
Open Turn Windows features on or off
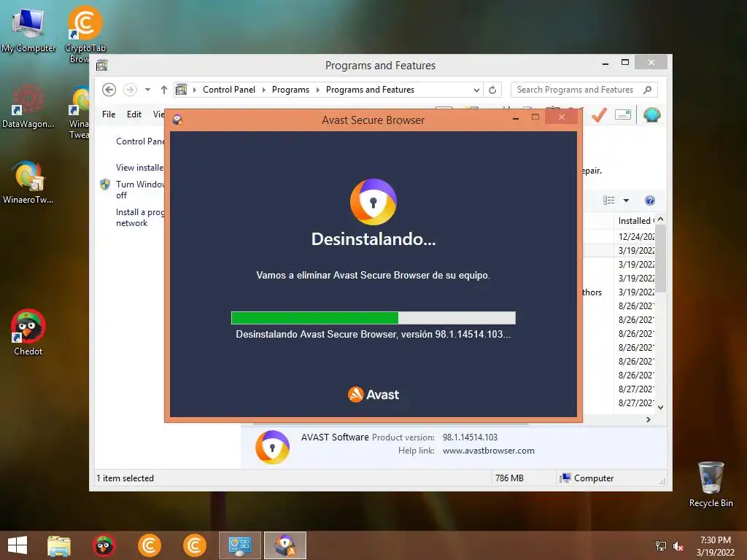click(x=140, y=190)
